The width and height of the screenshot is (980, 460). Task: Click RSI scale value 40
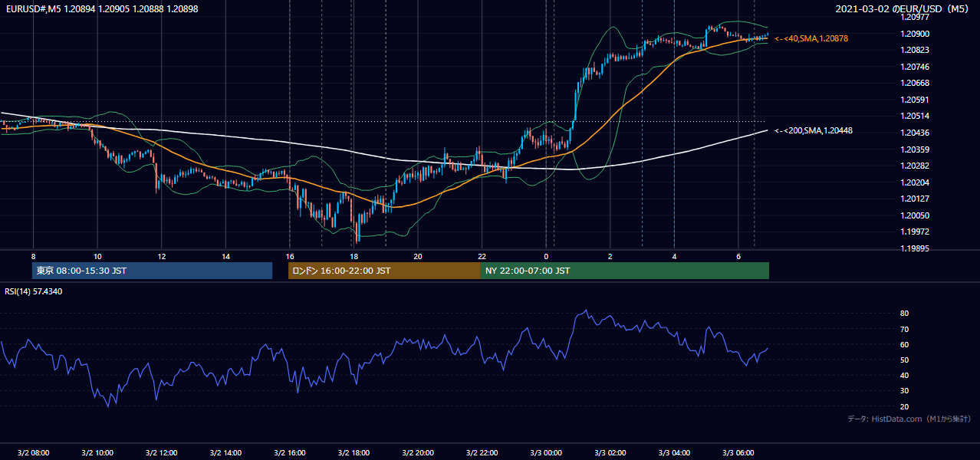905,376
